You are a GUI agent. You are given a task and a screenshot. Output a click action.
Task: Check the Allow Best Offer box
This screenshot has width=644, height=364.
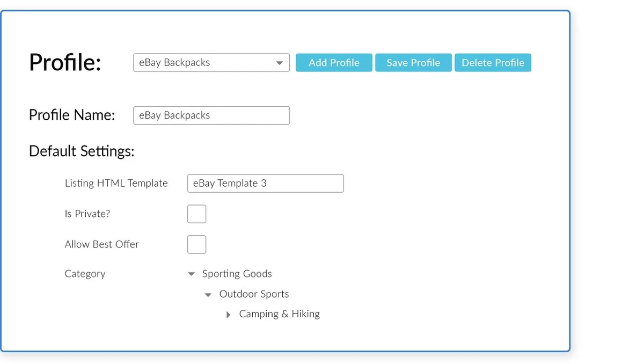click(196, 244)
